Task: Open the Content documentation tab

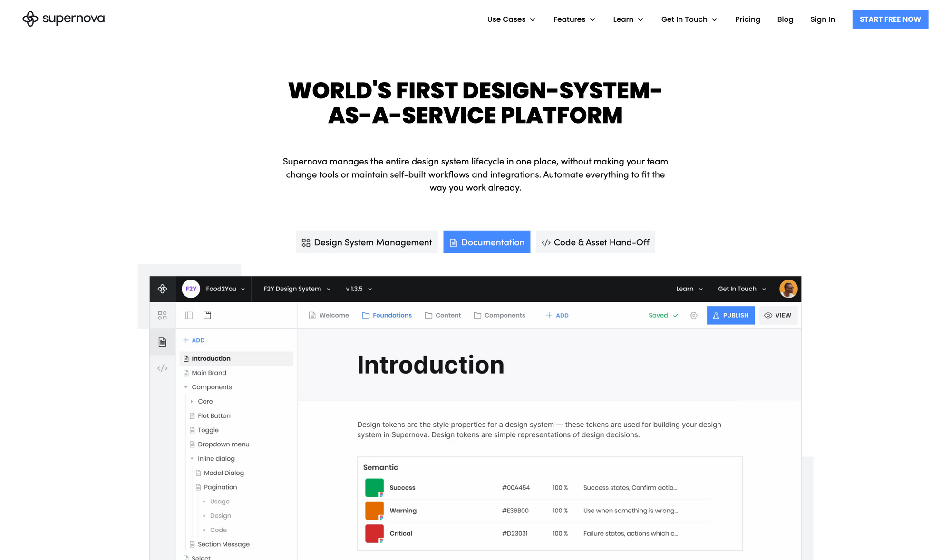Action: (x=443, y=315)
